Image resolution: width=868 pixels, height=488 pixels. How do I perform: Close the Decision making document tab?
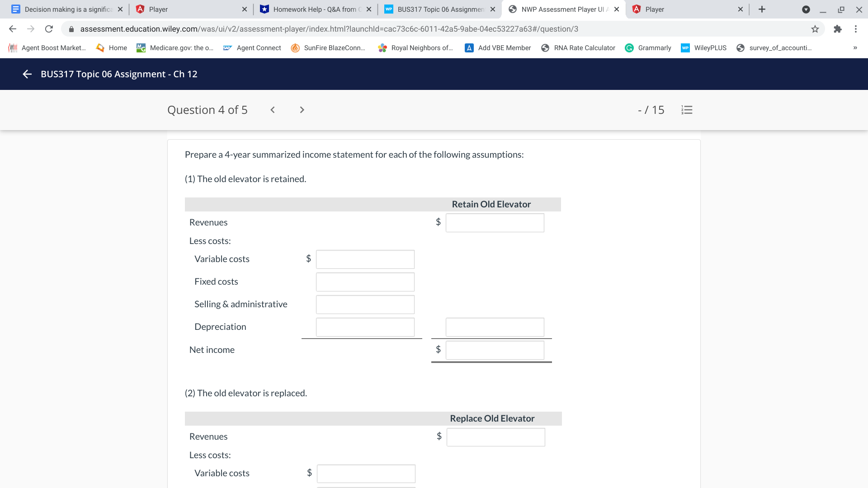[x=120, y=9]
